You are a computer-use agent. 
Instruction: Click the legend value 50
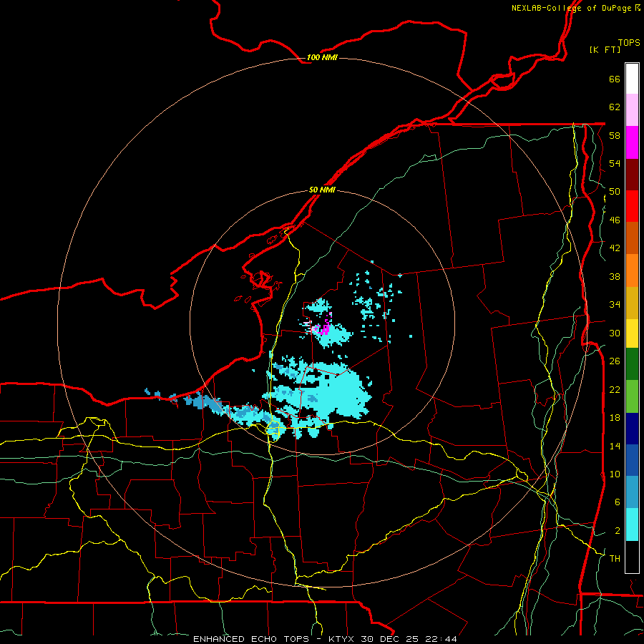click(615, 192)
